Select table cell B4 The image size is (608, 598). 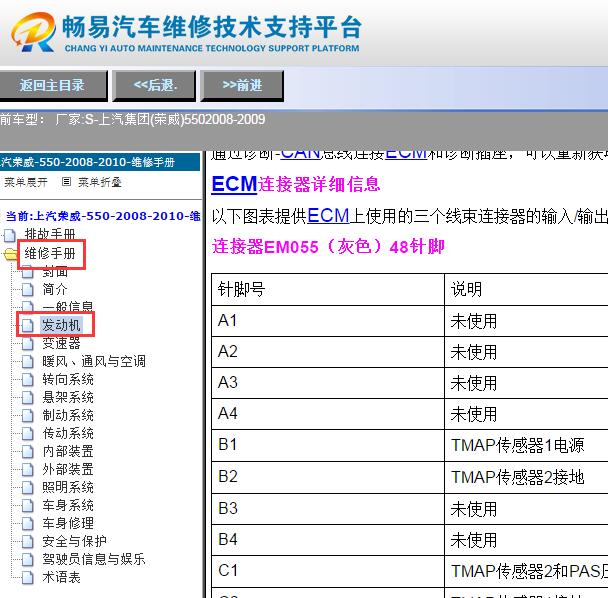tap(328, 540)
